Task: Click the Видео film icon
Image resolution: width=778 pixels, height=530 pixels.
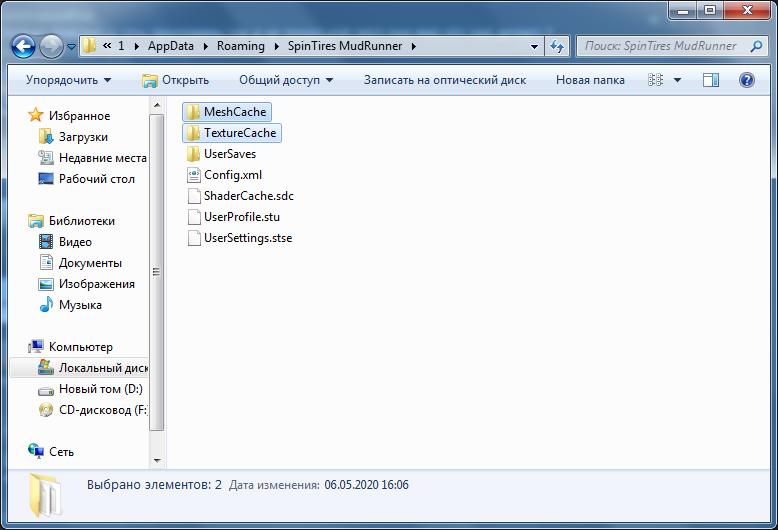Action: point(46,242)
